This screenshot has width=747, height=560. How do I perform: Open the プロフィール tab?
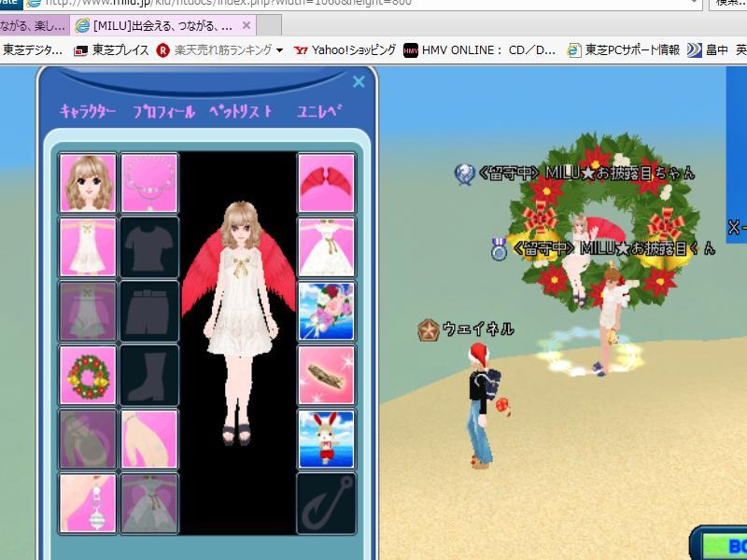(164, 111)
